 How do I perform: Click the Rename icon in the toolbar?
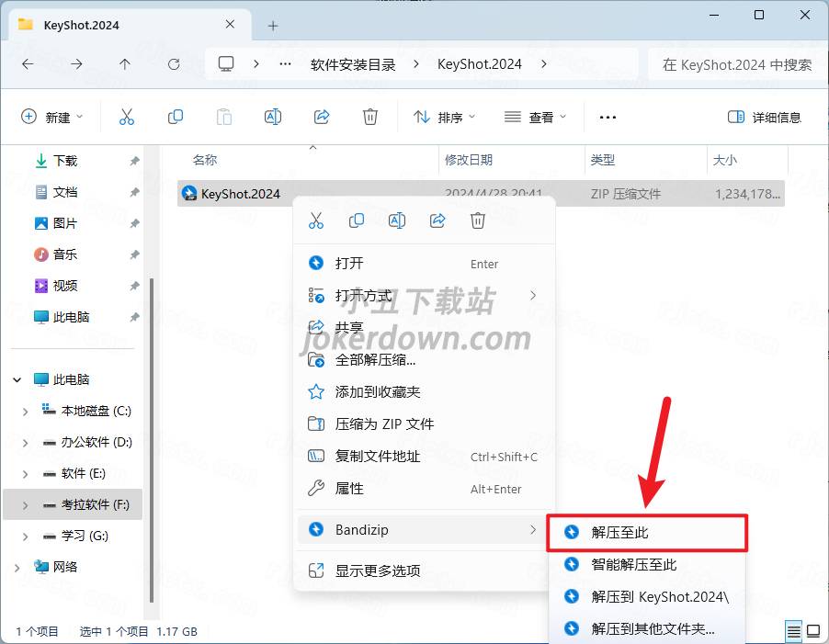tap(273, 117)
